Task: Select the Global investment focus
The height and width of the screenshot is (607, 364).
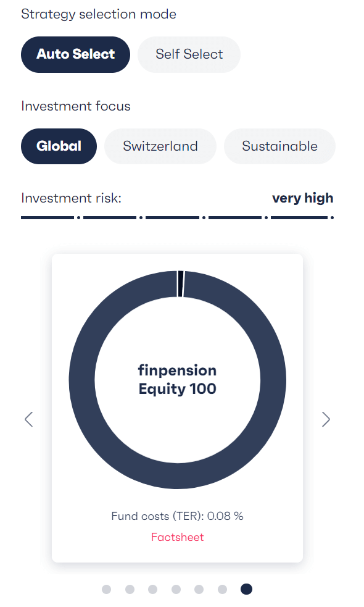Action: pos(59,146)
